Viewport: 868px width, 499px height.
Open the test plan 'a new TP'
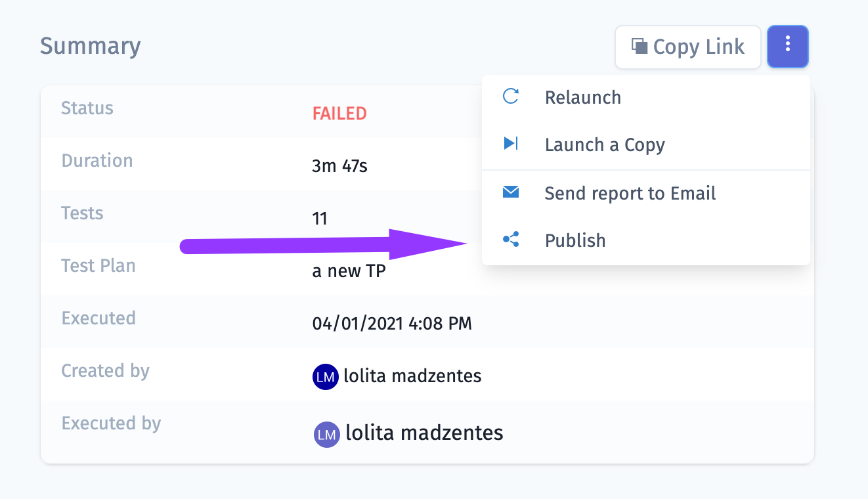click(x=349, y=271)
